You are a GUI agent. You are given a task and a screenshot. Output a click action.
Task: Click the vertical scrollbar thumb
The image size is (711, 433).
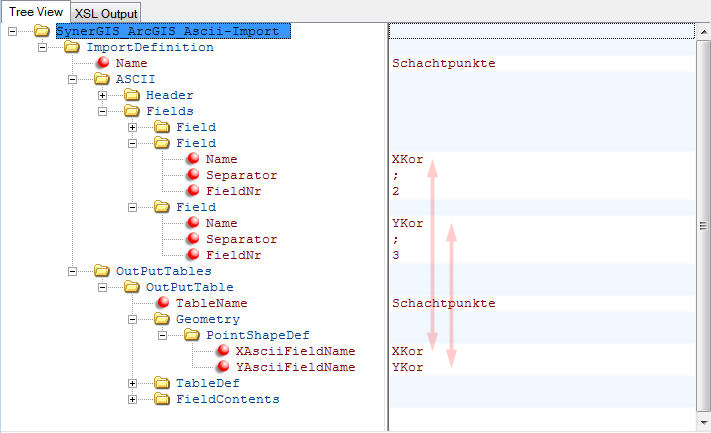tap(703, 225)
